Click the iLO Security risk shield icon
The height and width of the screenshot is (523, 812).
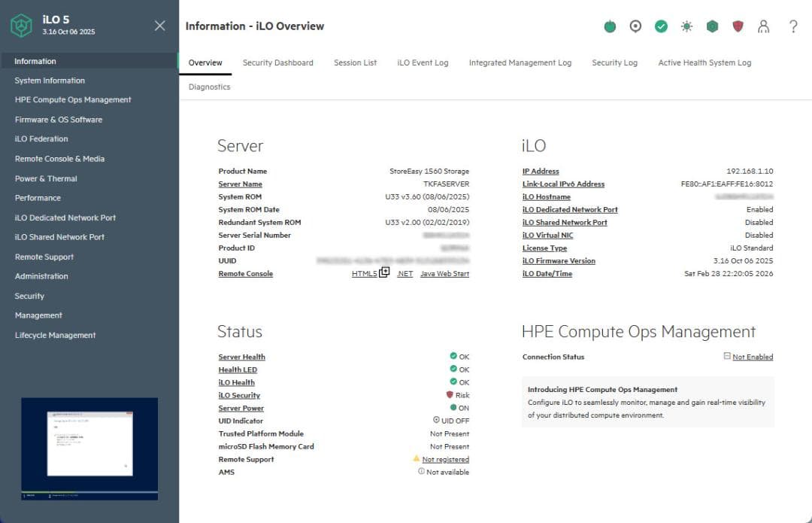[x=450, y=394]
